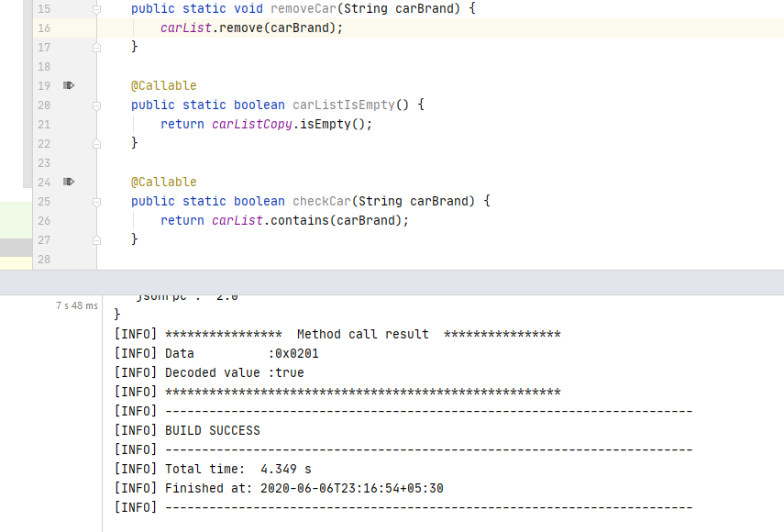Click the fold marker at line 17
The width and height of the screenshot is (784, 532).
(x=97, y=47)
